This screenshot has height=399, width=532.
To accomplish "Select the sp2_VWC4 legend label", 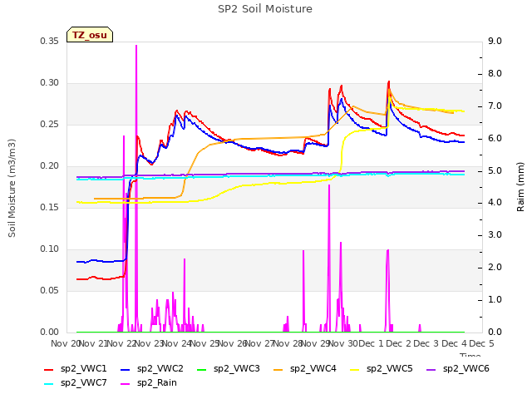I will coord(313,369).
